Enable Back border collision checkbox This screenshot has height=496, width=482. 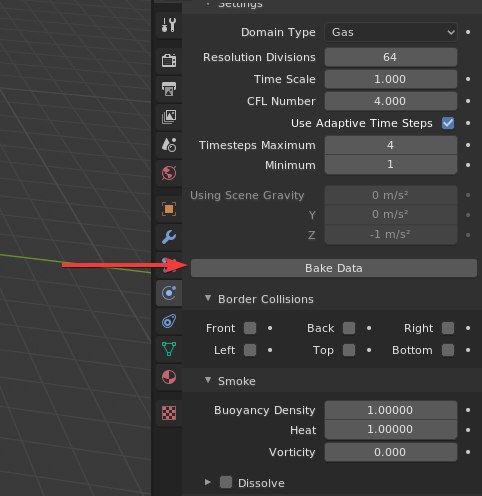[349, 328]
